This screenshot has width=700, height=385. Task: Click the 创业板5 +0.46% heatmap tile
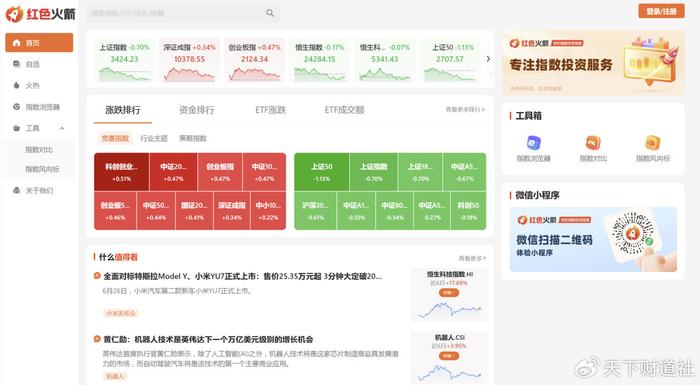click(x=115, y=211)
